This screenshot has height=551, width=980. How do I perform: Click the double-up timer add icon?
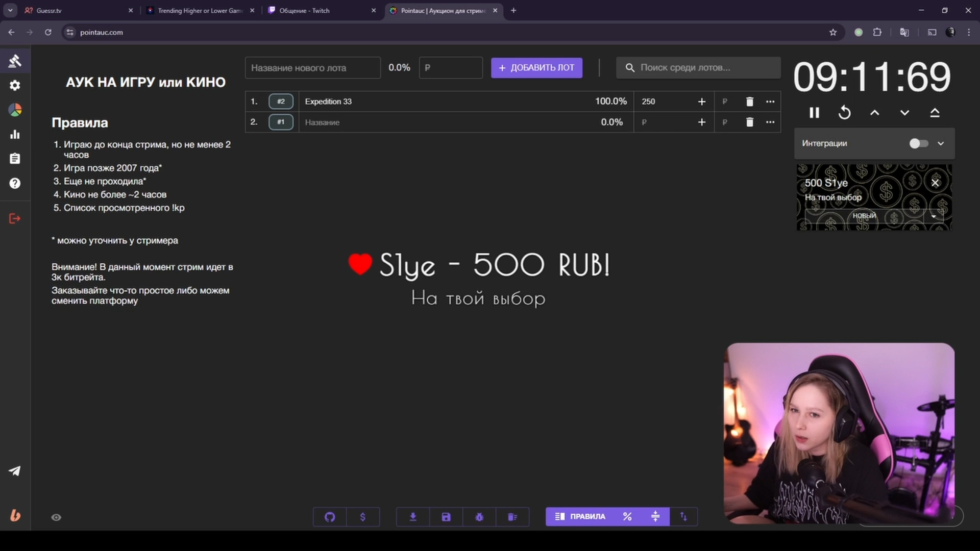point(935,113)
